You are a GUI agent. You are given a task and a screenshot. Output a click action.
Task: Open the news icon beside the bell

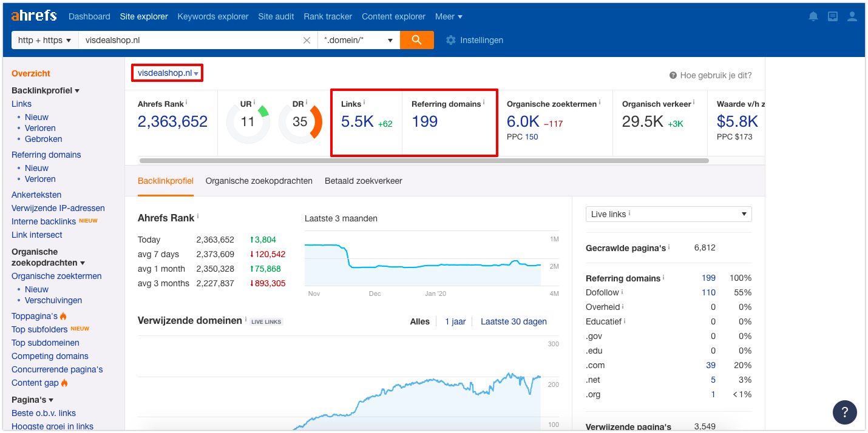833,16
